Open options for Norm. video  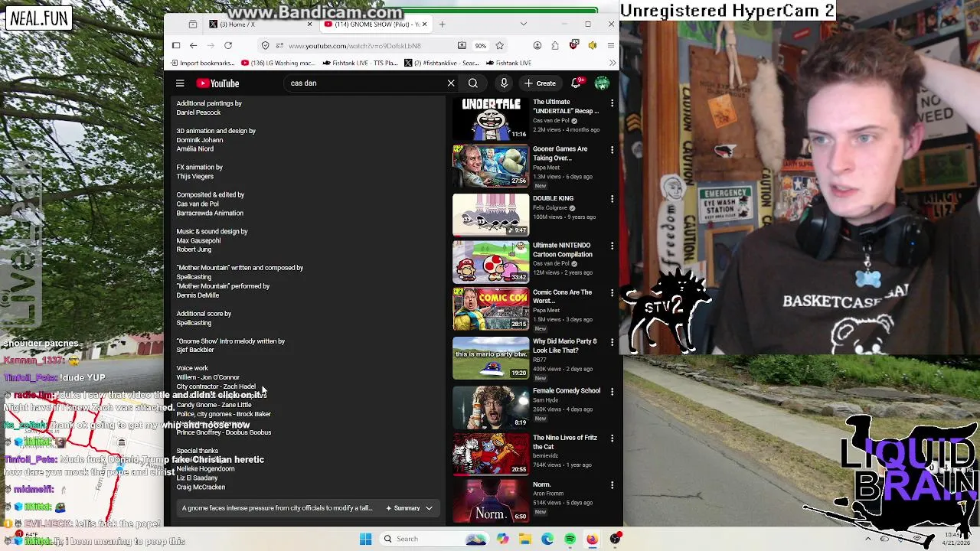[x=612, y=485]
